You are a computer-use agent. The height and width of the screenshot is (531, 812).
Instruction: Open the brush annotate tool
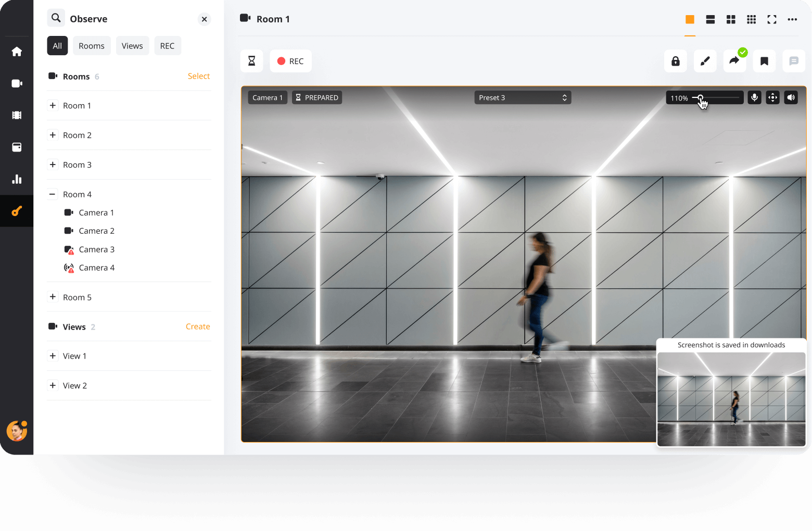[x=705, y=61]
